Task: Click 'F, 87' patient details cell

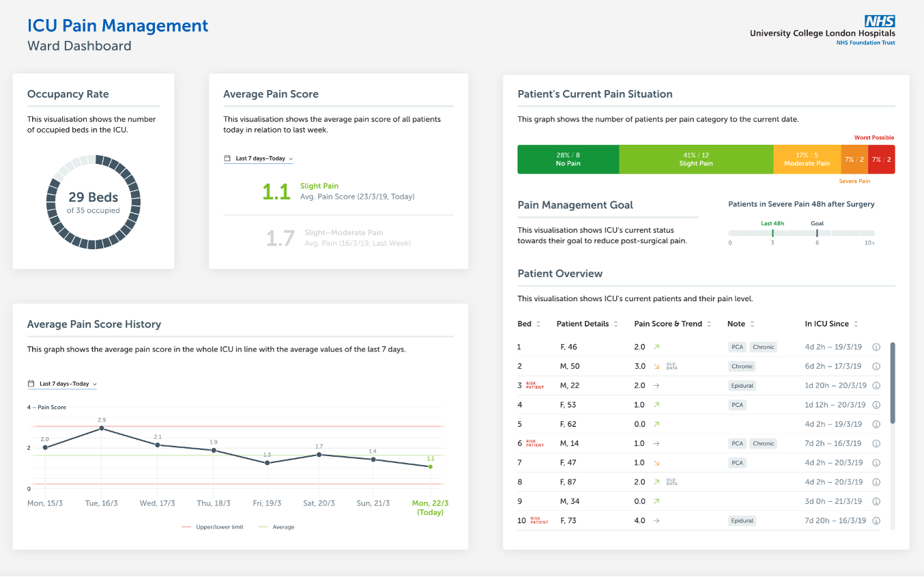Action: (x=568, y=482)
